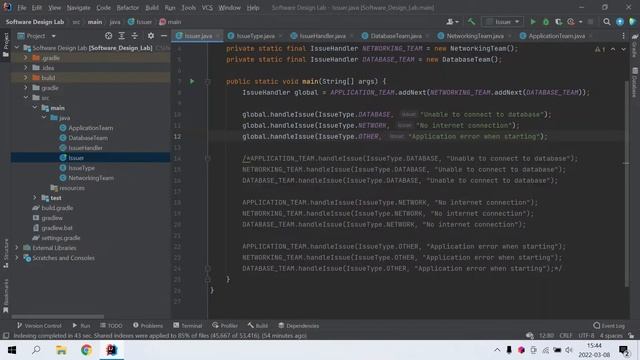Open the Version Control tool window

39,326
